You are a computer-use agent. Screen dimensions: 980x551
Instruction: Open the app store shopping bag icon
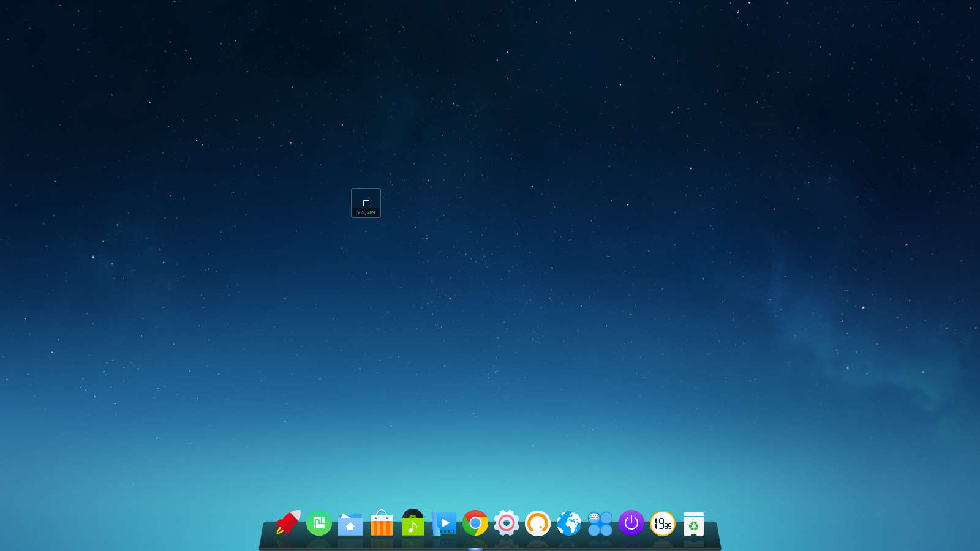pyautogui.click(x=382, y=523)
